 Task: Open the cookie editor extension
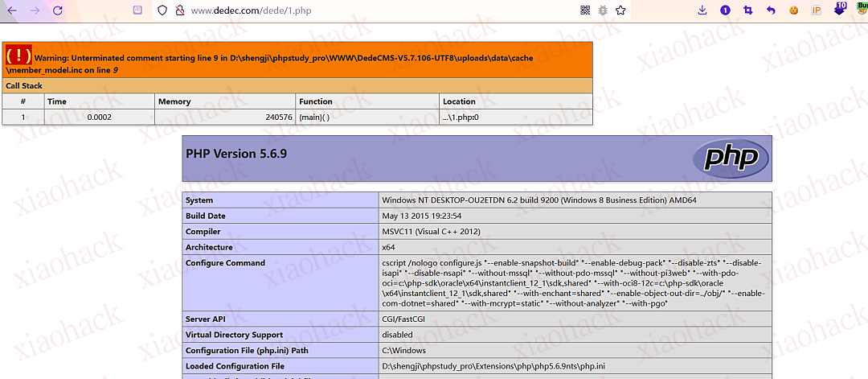coord(793,10)
